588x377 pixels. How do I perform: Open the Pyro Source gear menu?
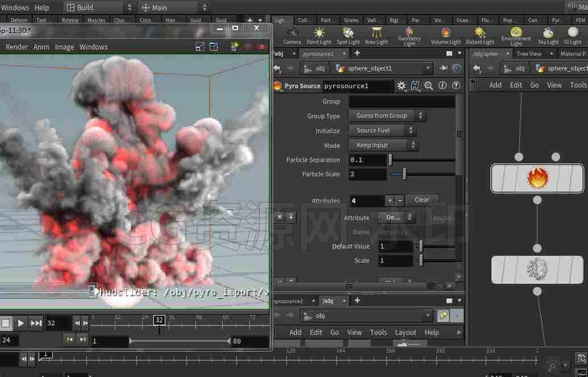(x=401, y=86)
